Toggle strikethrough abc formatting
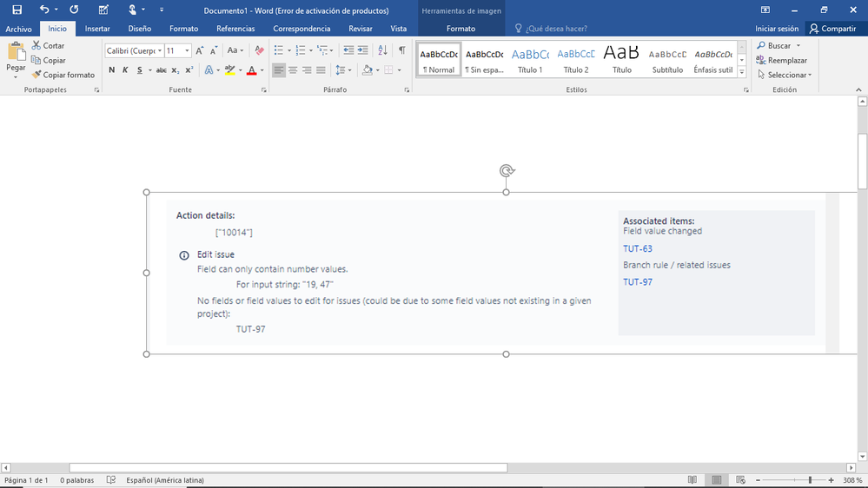This screenshot has width=868, height=488. click(161, 69)
